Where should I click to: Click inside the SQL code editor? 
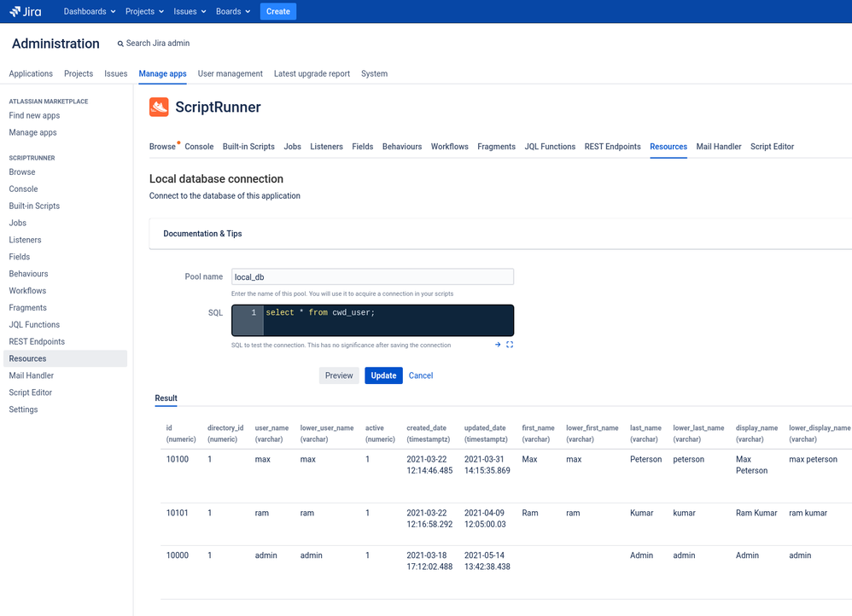[x=372, y=321]
